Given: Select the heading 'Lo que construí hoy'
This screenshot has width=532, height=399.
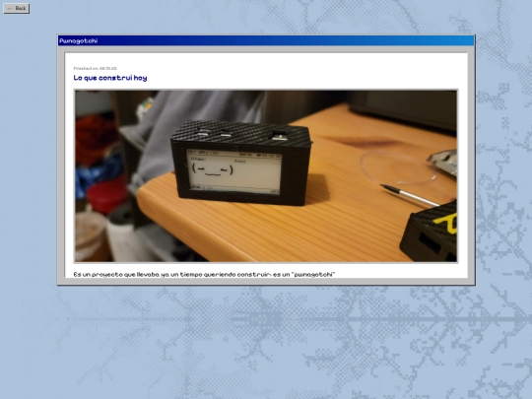Looking at the screenshot, I should point(110,78).
